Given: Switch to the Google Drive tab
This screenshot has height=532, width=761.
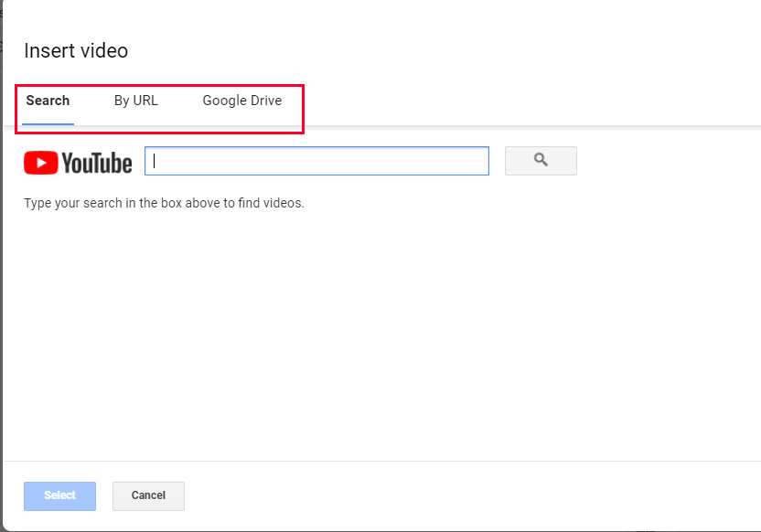Looking at the screenshot, I should (241, 101).
